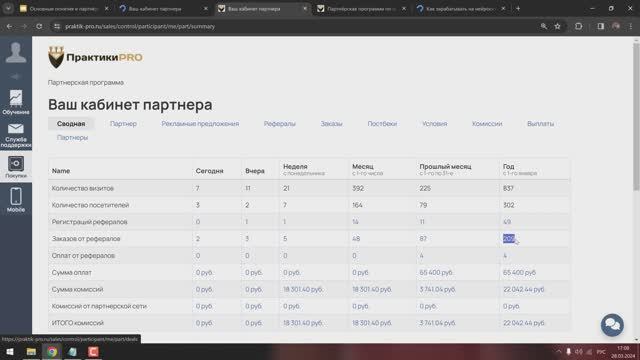The width and height of the screenshot is (640, 360).
Task: Open the Месяц value 48 in Заказов от рефералов
Action: [x=356, y=239]
